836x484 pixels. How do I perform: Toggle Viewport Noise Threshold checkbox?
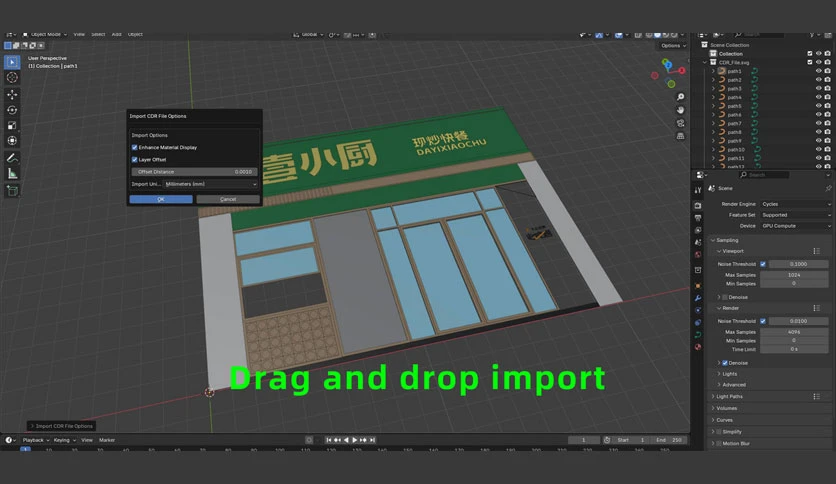point(763,264)
